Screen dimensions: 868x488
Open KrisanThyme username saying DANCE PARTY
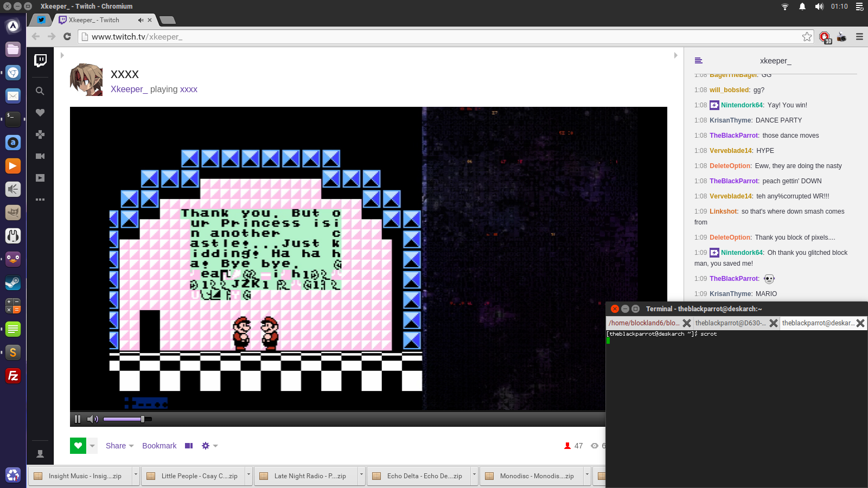pyautogui.click(x=731, y=120)
